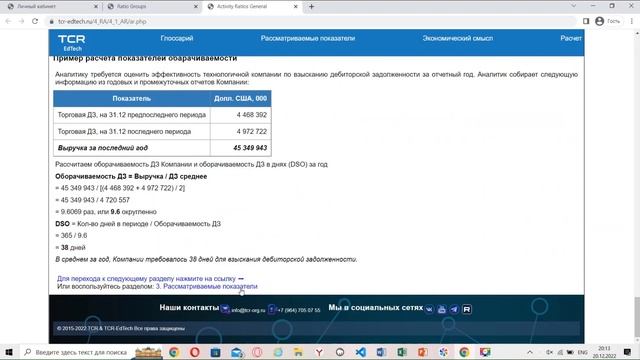640x360 pixels.
Task: Open a new browser tab
Action: click(311, 7)
